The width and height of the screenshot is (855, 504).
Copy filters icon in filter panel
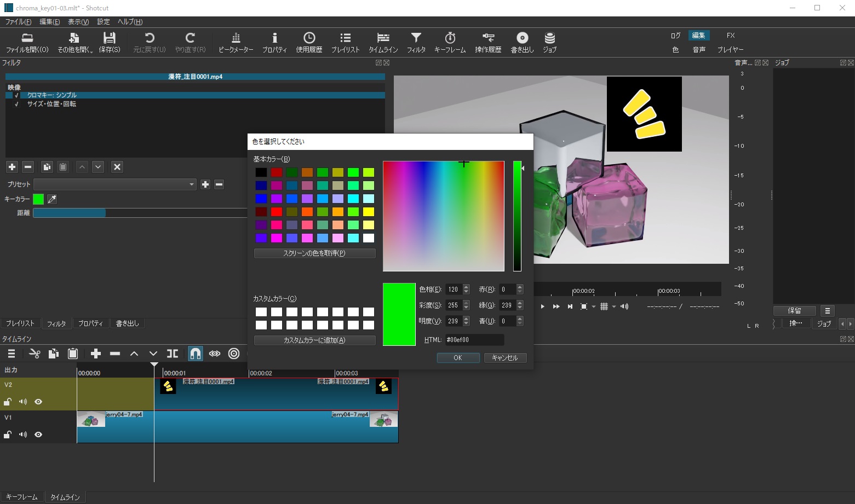47,167
